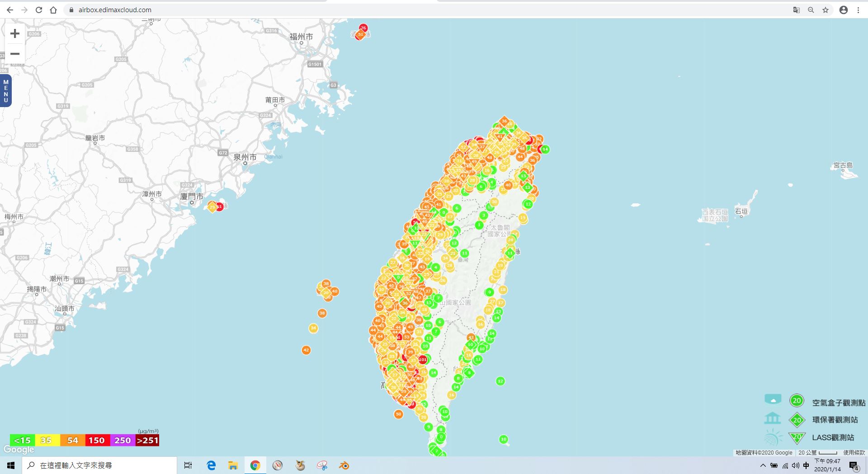Select green marker 14 at northeast coast
868x474 pixels.
point(545,149)
